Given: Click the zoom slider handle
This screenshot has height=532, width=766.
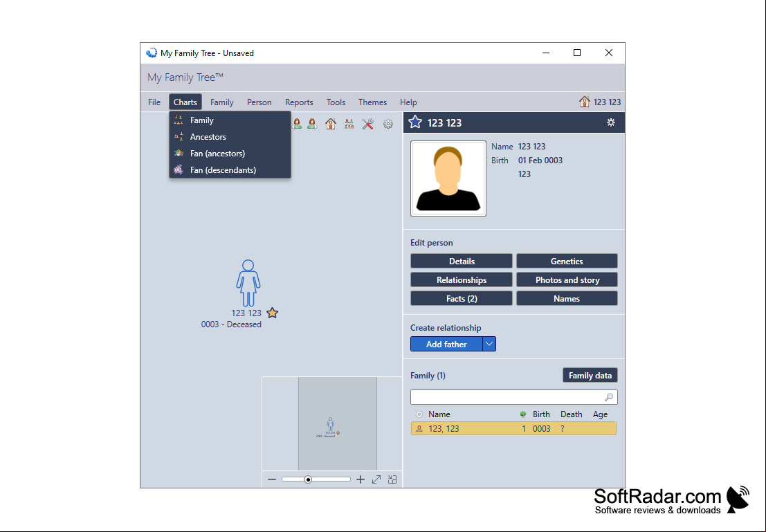Looking at the screenshot, I should (308, 479).
